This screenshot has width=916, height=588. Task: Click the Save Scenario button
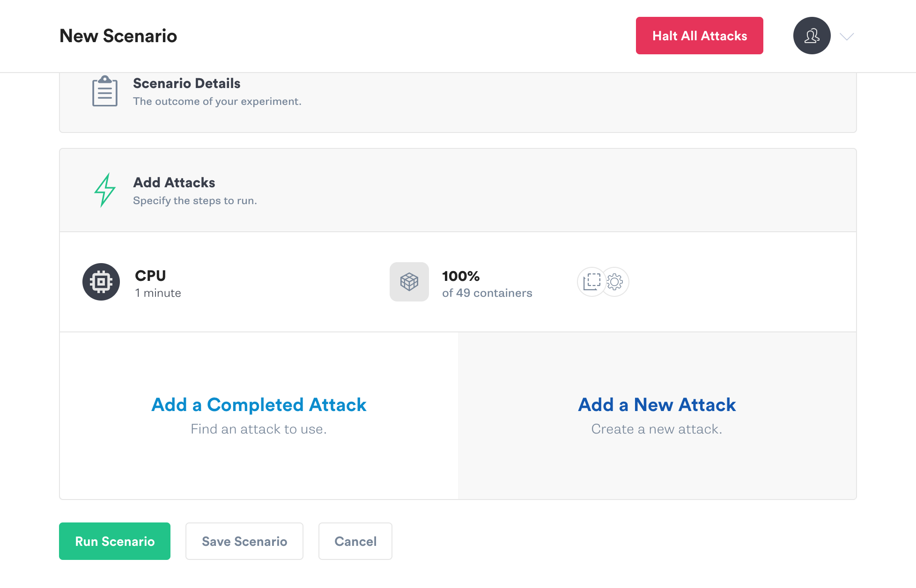[x=244, y=541]
